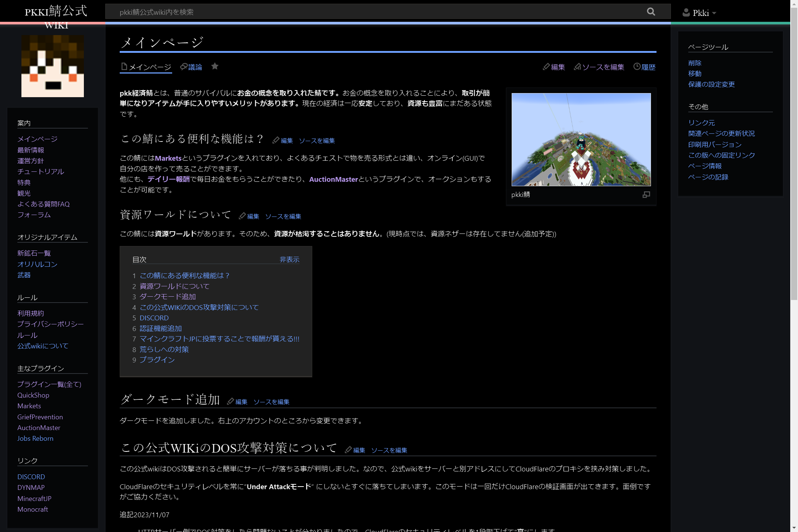Click the search magnifier icon
This screenshot has height=532, width=798.
pos(651,12)
